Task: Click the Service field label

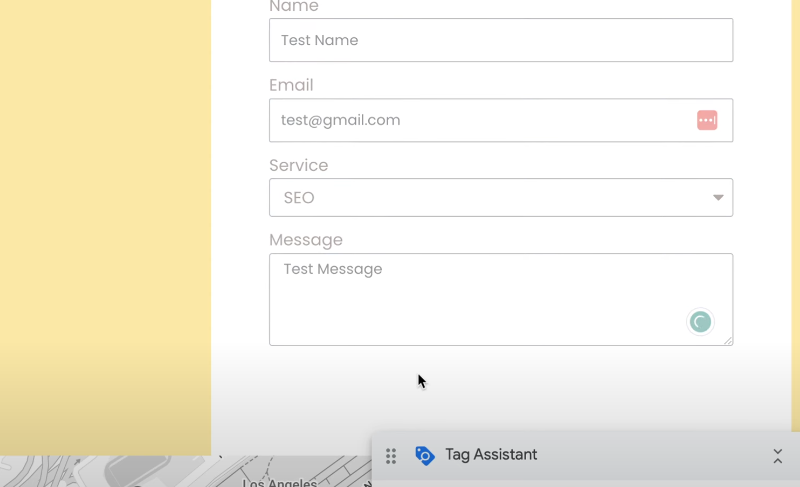Action: (x=298, y=165)
